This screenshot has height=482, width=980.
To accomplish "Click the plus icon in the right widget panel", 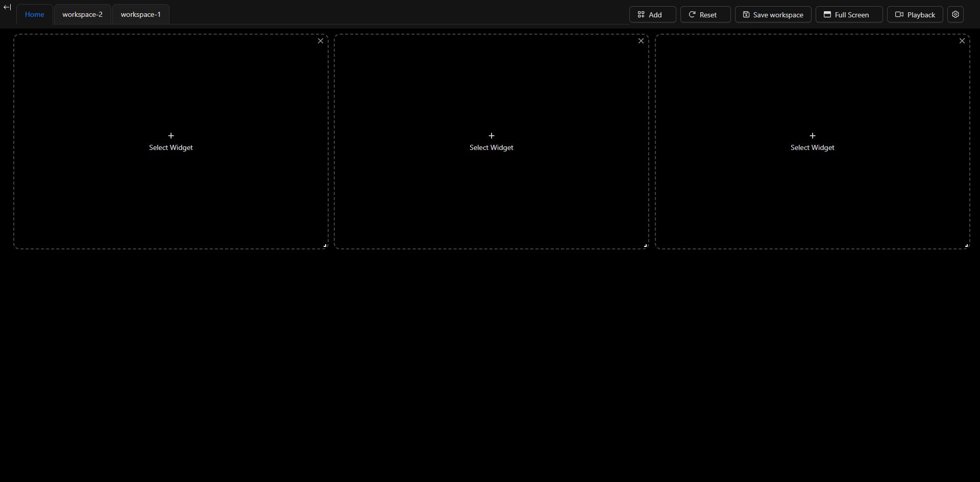I will click(812, 136).
